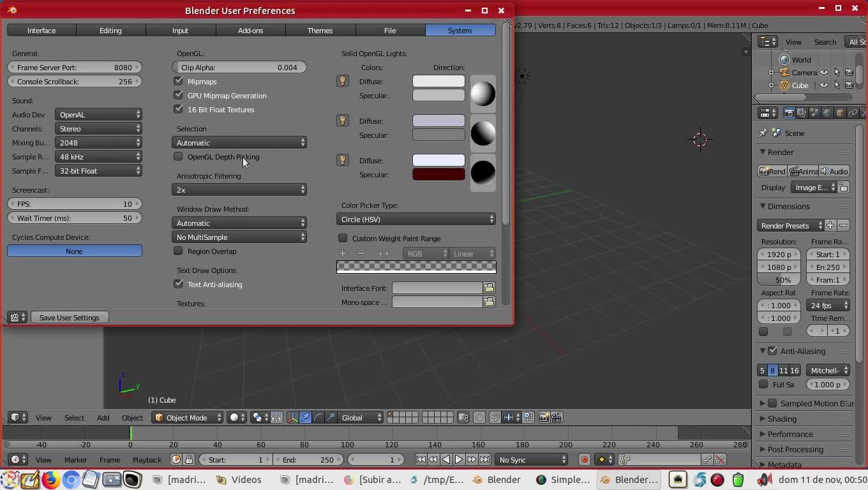Image resolution: width=868 pixels, height=490 pixels.
Task: Click Save User Settings button
Action: [x=69, y=317]
